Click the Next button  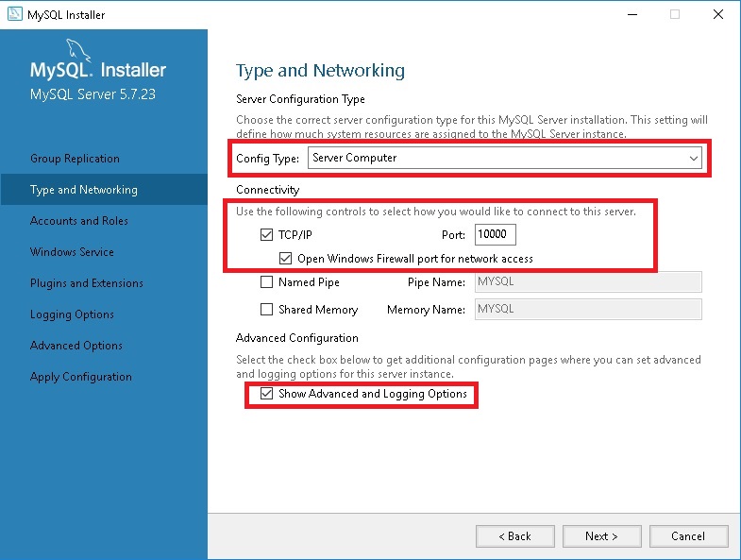click(601, 535)
